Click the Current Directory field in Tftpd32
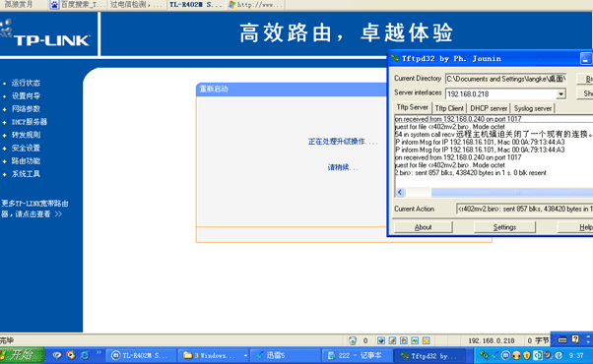 (x=505, y=79)
